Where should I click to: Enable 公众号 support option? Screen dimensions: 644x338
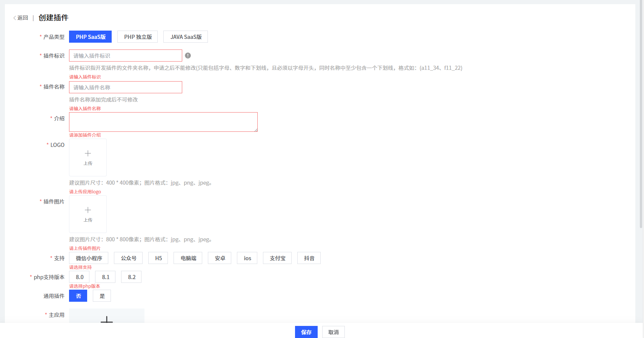(x=128, y=258)
